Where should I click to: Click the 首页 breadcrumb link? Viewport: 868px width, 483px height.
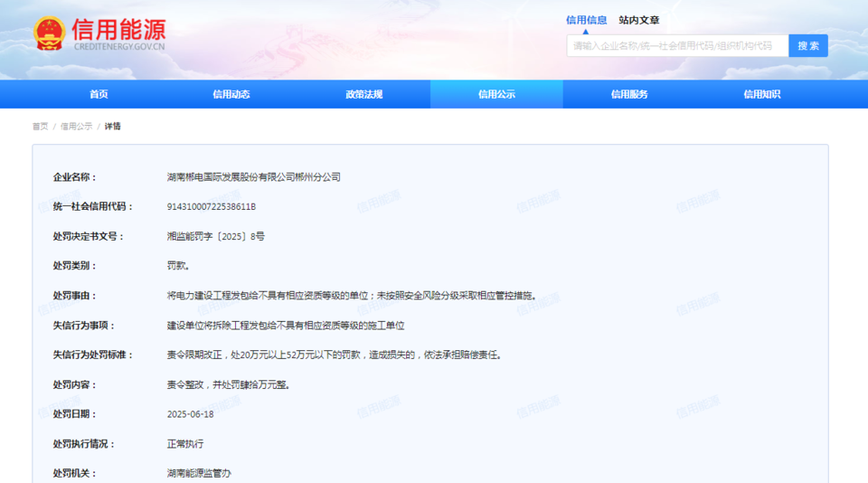click(40, 127)
